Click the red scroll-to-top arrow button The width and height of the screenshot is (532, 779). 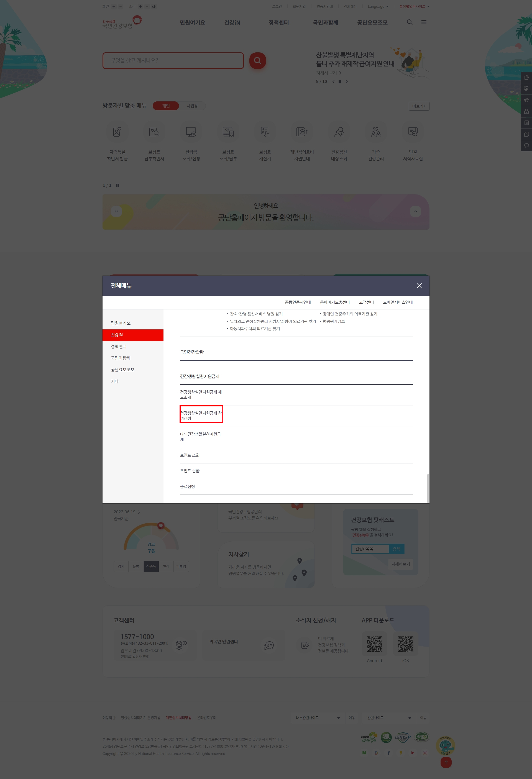click(446, 762)
